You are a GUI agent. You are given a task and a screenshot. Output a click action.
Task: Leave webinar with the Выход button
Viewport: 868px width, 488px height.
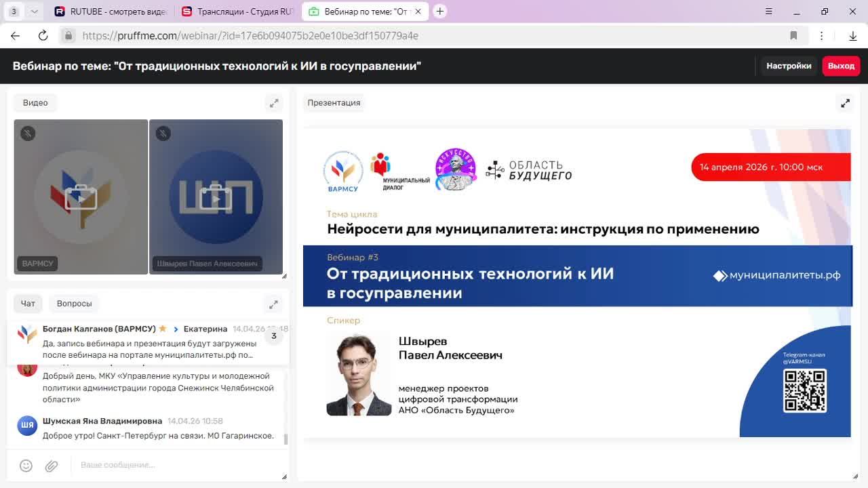point(842,66)
